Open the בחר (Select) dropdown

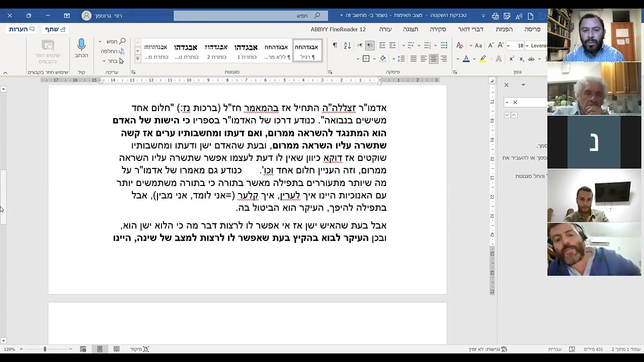[113, 61]
